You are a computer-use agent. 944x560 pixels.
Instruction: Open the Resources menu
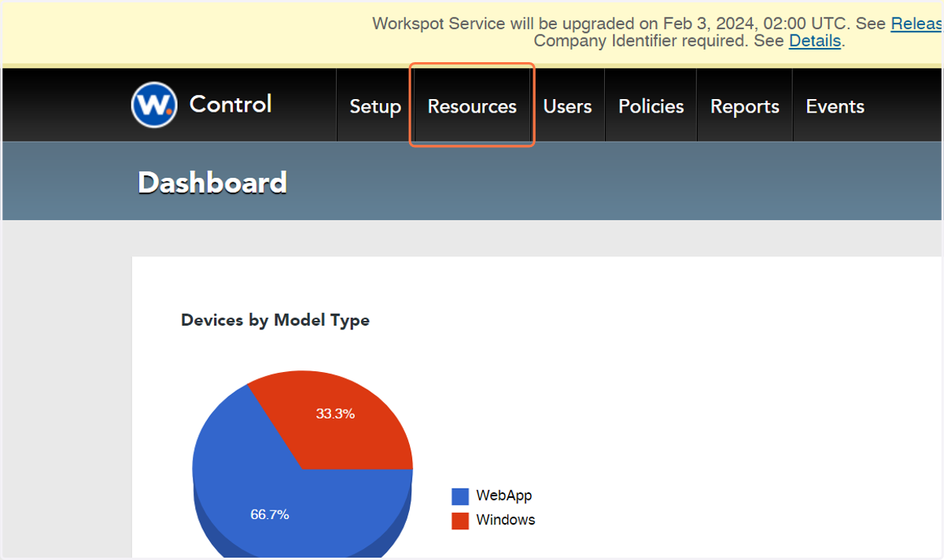(472, 106)
